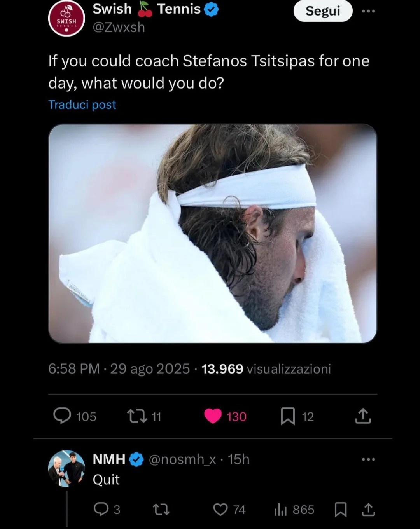Open the @Zwxsh handle link
Viewport: 420px width, 529px height.
coord(119,27)
